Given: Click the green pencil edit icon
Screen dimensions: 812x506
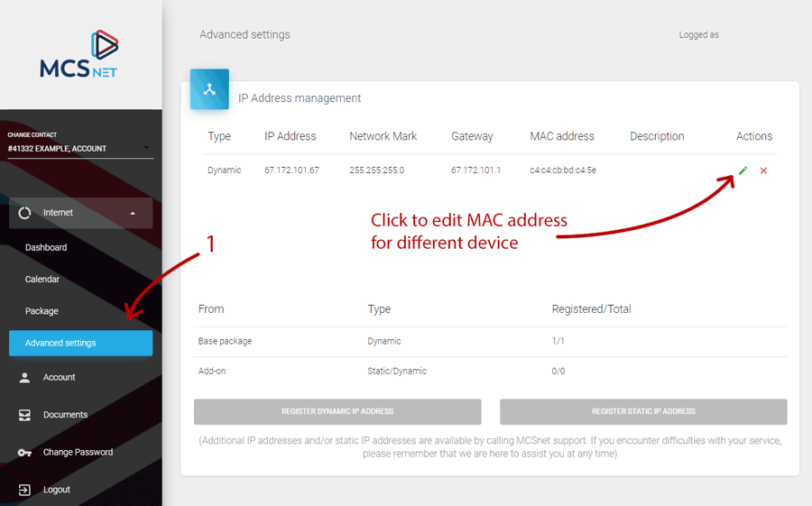Looking at the screenshot, I should (x=743, y=170).
